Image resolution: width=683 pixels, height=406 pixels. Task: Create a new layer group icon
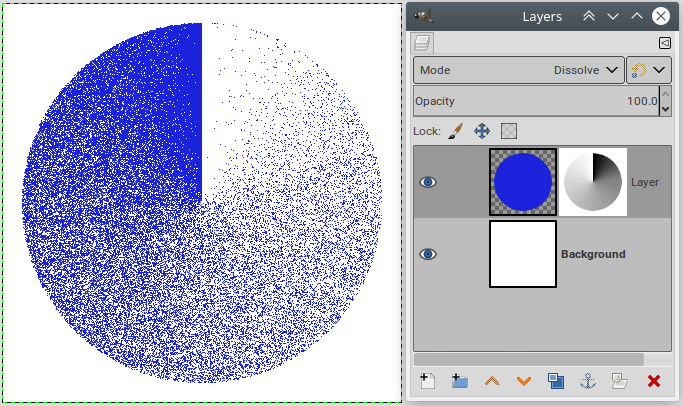(x=460, y=381)
